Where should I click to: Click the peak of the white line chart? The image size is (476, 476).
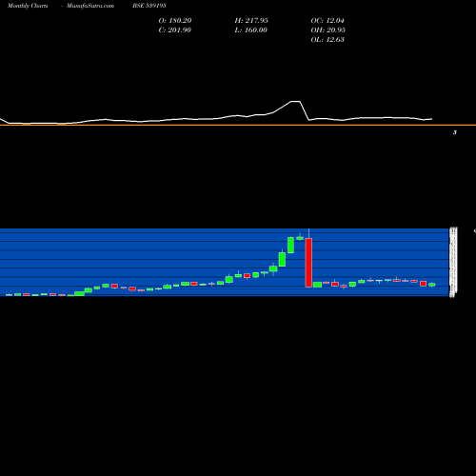click(295, 102)
